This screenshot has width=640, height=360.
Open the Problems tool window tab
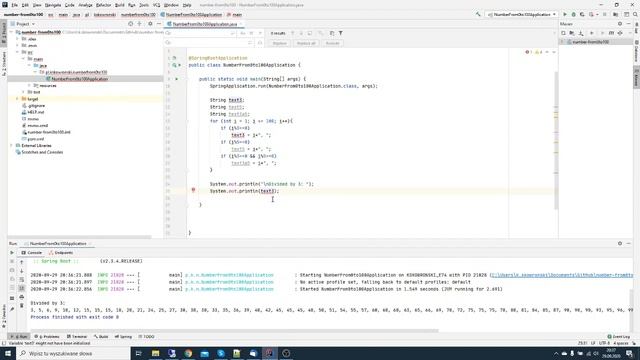pos(47,336)
